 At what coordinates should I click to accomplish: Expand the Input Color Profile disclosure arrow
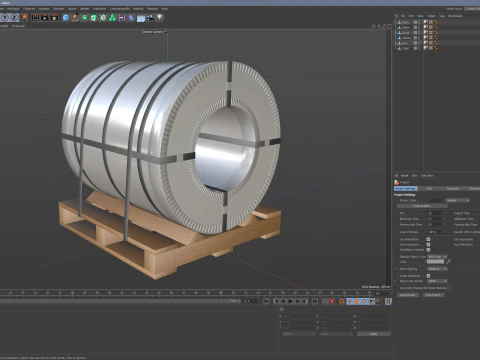395,281
